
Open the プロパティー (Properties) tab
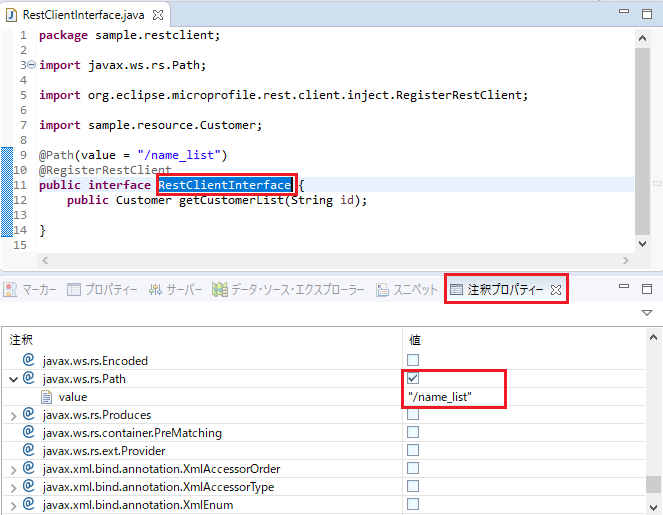[102, 290]
